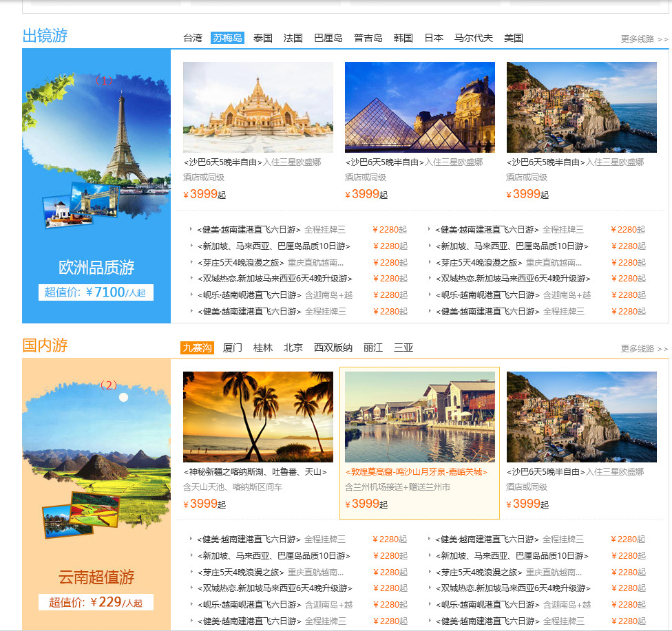Viewport: 672px width, 631px height.
Task: Click the 超值价 ¥7100 price button
Action: 96,292
